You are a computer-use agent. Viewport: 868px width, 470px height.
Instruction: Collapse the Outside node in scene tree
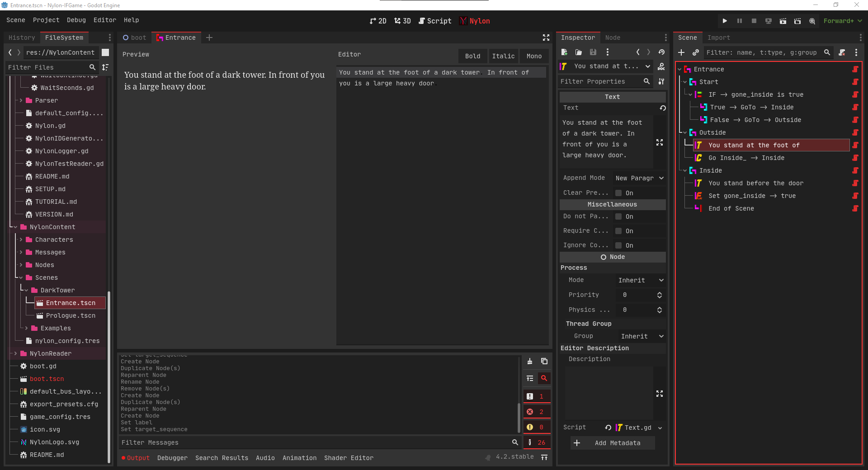click(685, 132)
